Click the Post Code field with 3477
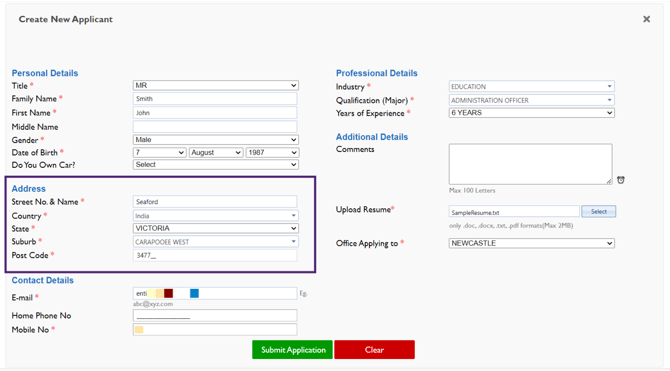This screenshot has height=371, width=670. click(x=215, y=256)
